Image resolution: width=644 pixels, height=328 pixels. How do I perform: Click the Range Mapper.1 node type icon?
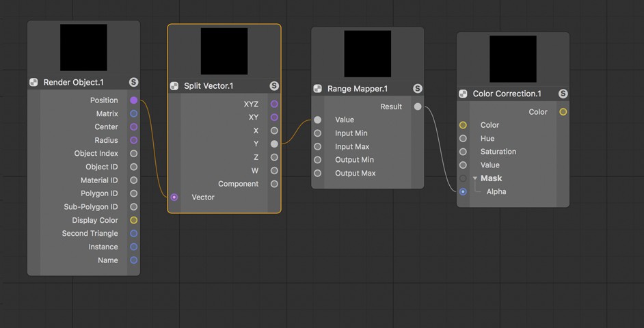coord(317,89)
